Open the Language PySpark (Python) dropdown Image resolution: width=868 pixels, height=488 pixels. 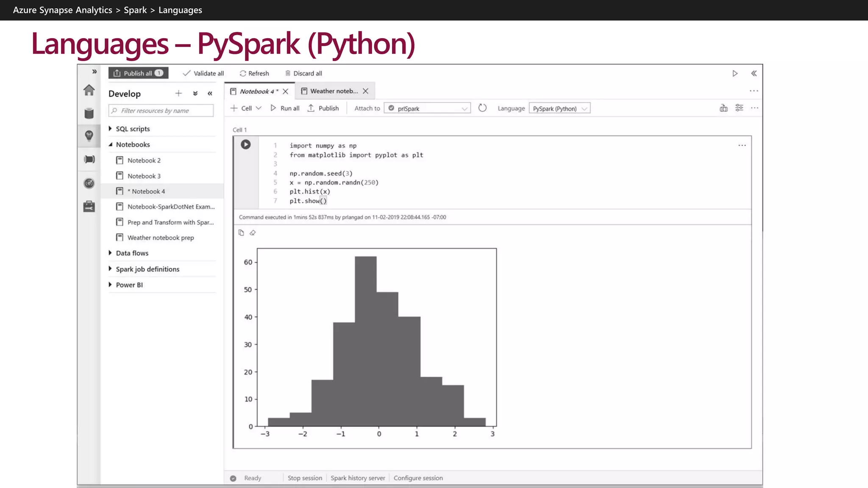(x=559, y=108)
